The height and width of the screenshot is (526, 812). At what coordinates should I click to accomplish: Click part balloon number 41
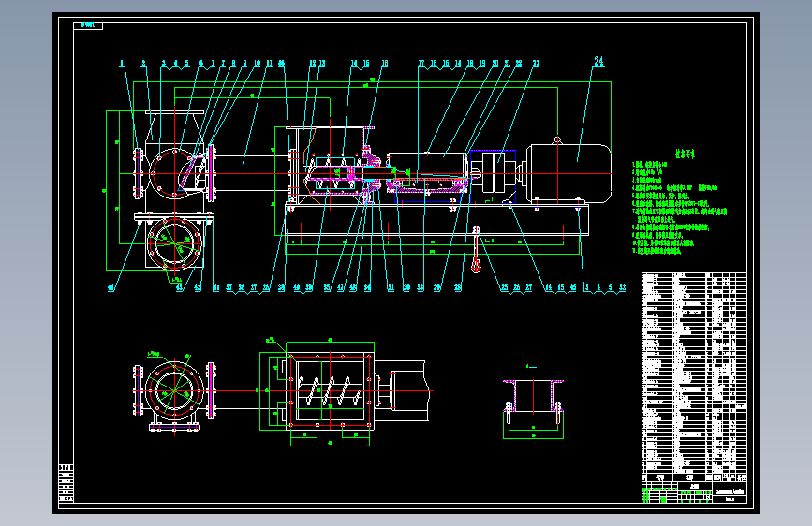[x=216, y=287]
